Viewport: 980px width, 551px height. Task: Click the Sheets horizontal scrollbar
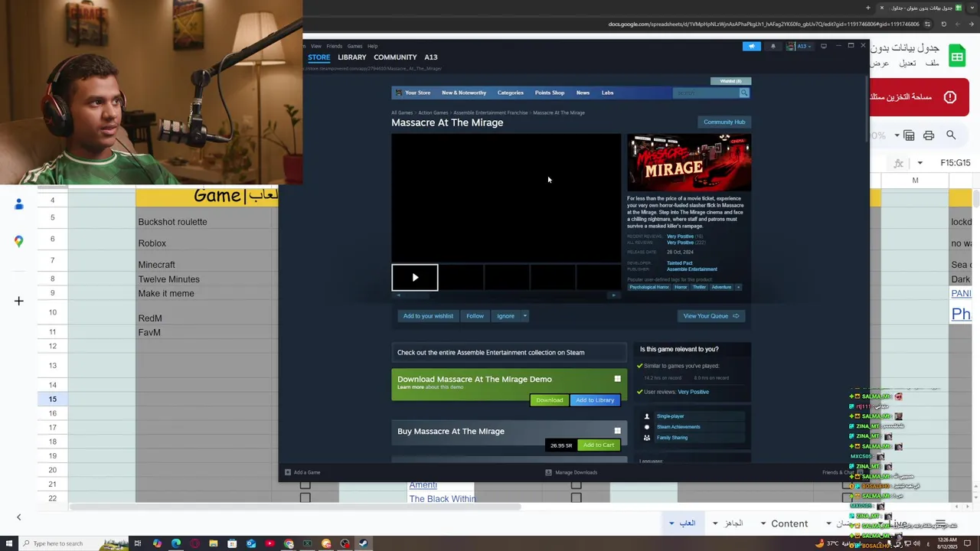point(295,507)
